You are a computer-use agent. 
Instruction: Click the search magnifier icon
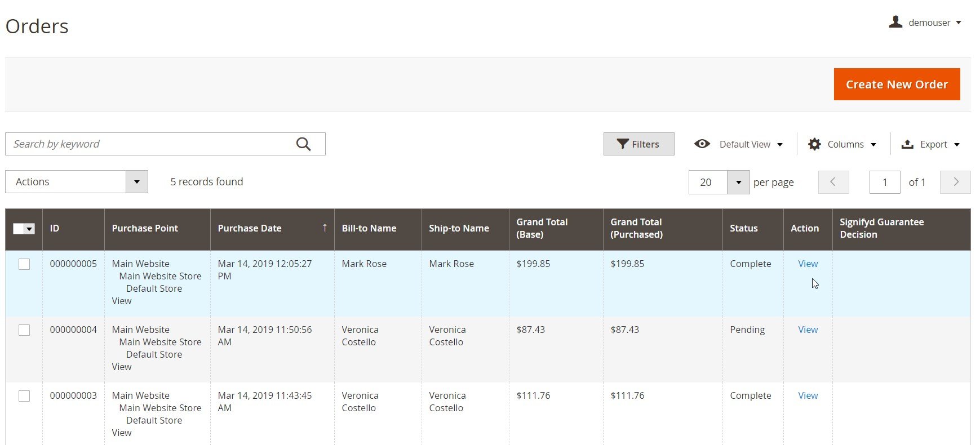303,144
